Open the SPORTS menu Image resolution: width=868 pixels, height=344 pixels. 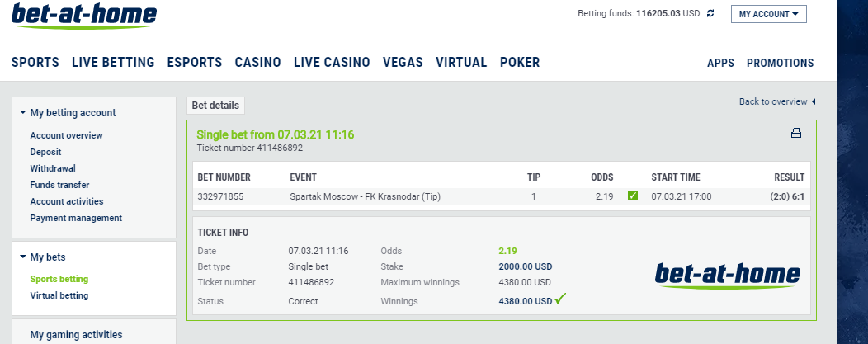tap(35, 63)
